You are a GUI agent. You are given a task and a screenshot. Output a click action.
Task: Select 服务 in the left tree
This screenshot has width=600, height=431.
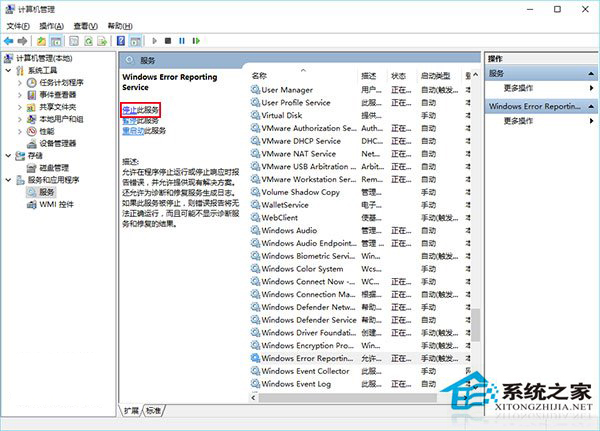47,192
